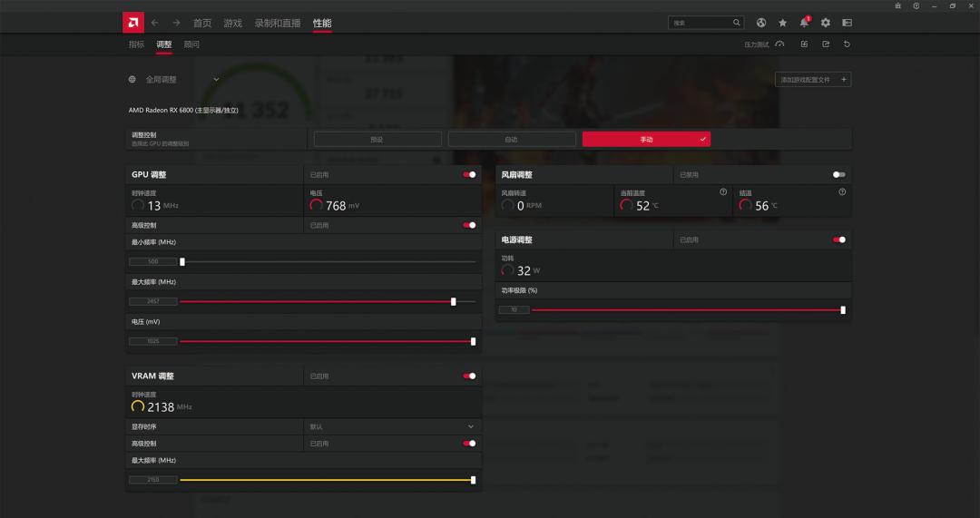This screenshot has height=518, width=980.
Task: Click 添加游戏配置文件 button
Action: (813, 80)
